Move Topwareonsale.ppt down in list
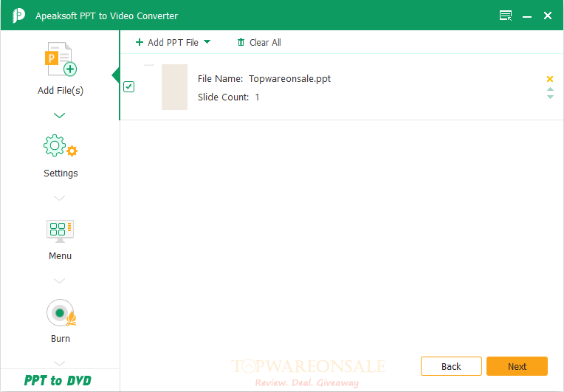This screenshot has height=392, width=564. [550, 97]
